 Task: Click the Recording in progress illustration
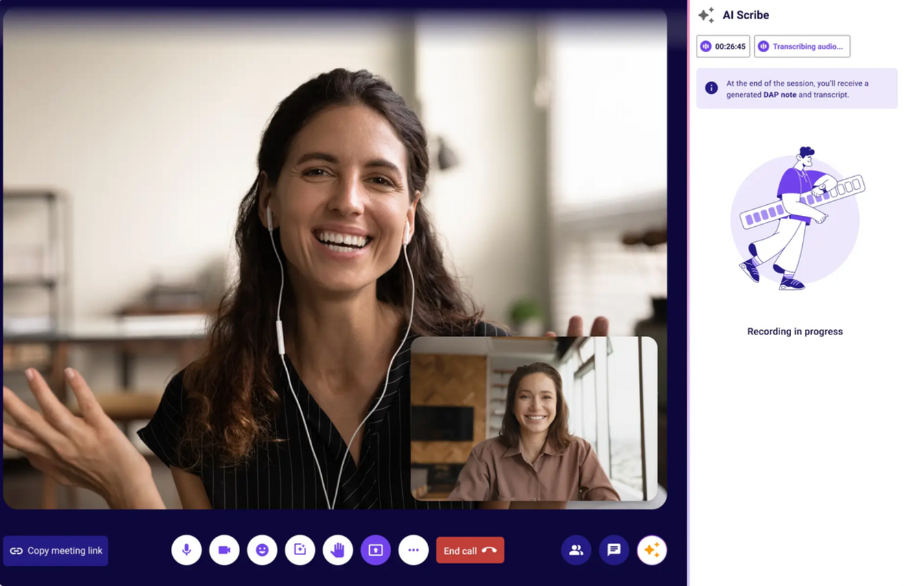[796, 220]
